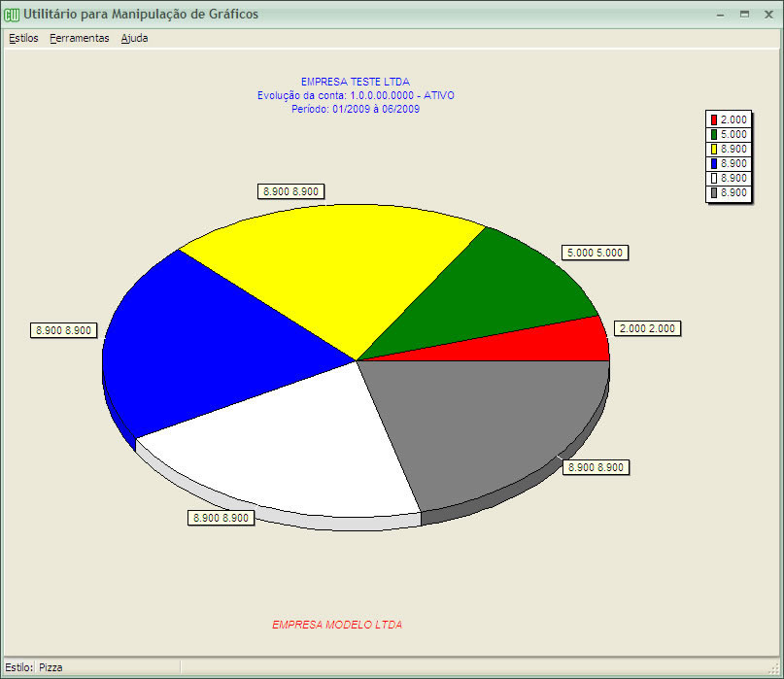Click the 'Estilo: Pizza' status bar entry
Screen dimensions: 784x679
(x=34, y=667)
